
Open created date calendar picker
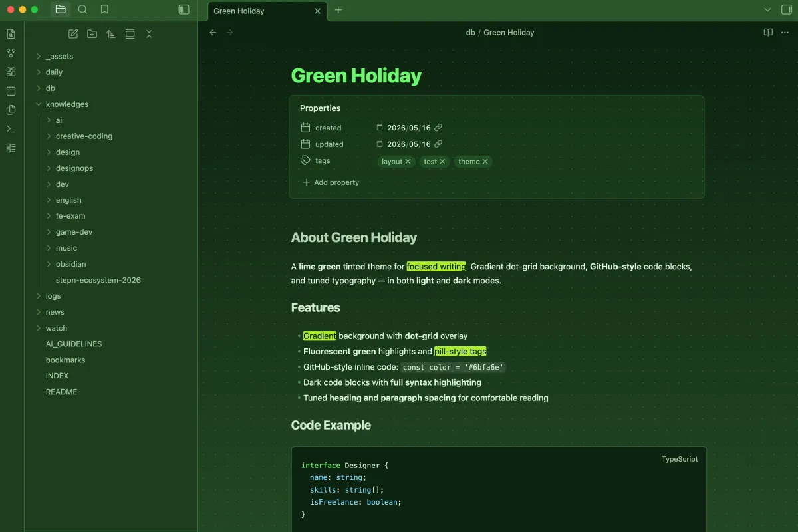click(x=380, y=128)
